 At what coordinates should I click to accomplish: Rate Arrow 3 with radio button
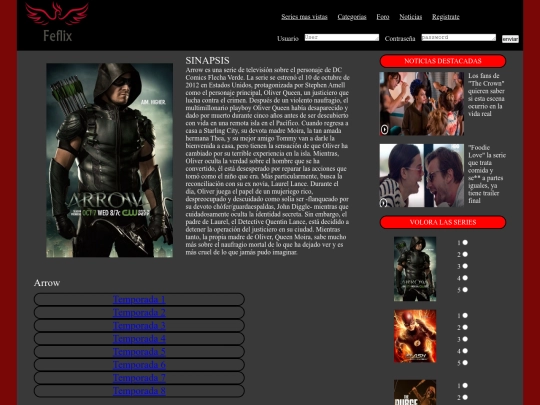coord(465,266)
